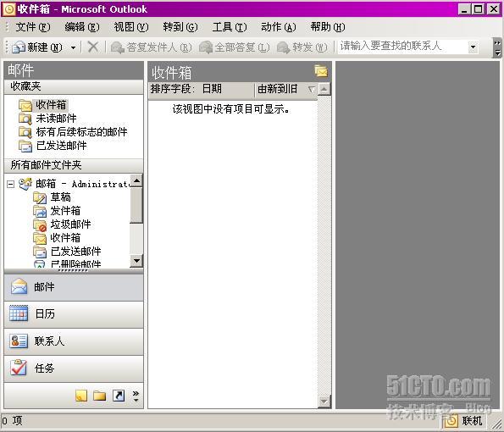504x432 pixels.
Task: Click 答复发件人 reply toolbar button
Action: coord(151,47)
